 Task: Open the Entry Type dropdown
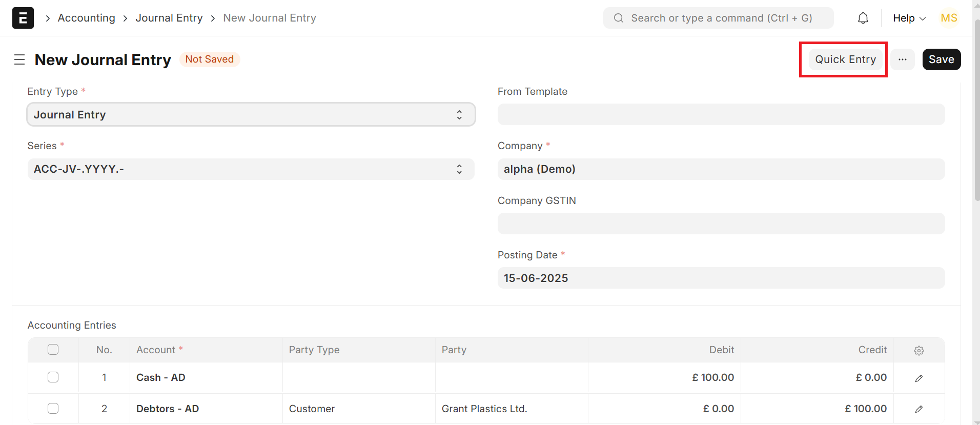click(251, 115)
